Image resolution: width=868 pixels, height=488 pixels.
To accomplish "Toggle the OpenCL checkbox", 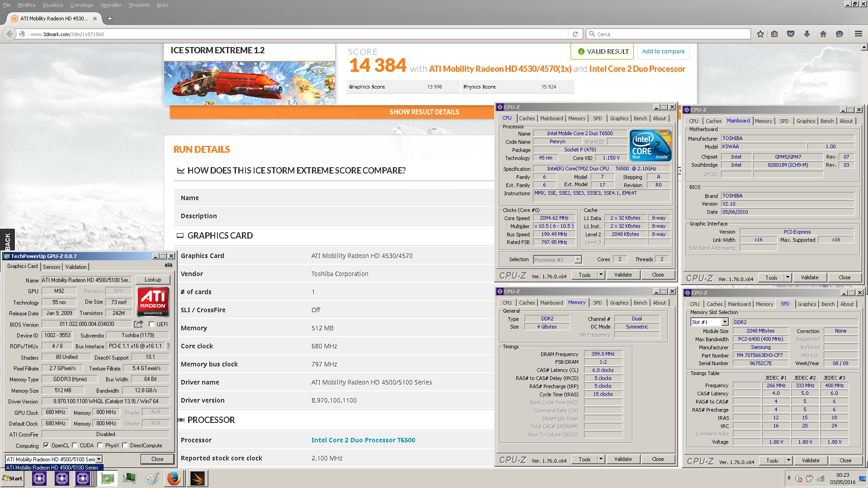I will coord(46,446).
